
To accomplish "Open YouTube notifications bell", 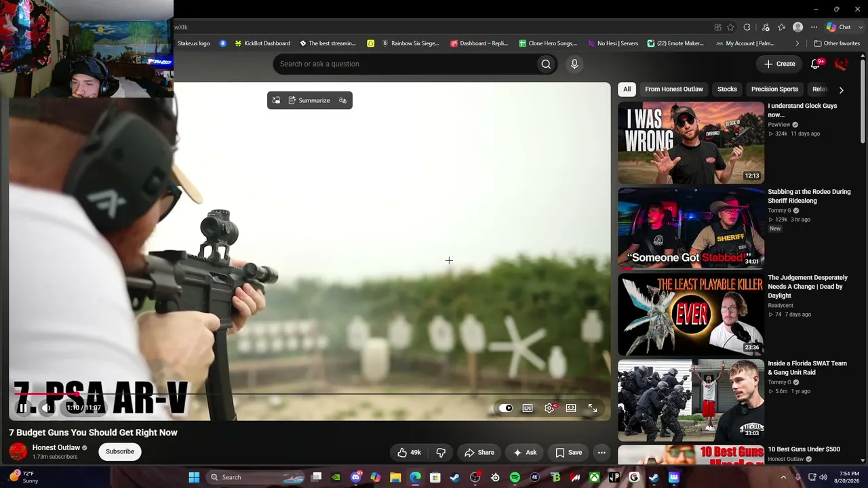I will 816,64.
